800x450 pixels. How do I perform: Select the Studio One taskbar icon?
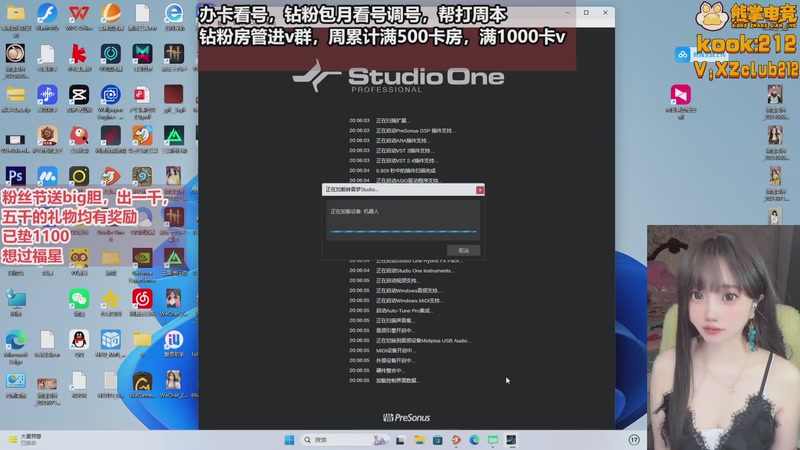tap(511, 440)
